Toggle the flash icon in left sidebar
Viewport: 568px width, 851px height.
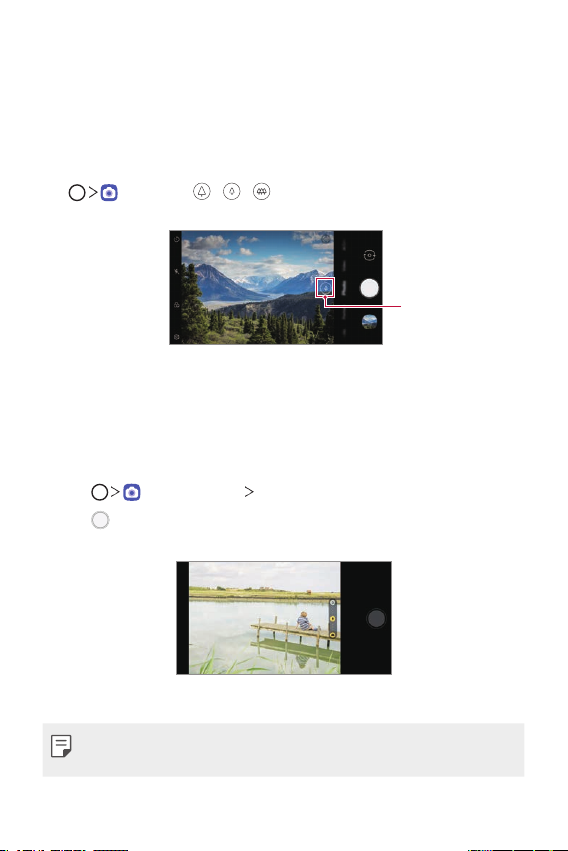(177, 271)
